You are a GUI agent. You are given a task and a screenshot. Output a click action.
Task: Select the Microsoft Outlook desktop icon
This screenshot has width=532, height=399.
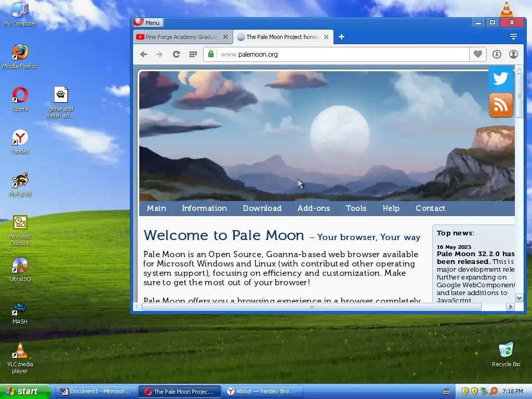[20, 231]
